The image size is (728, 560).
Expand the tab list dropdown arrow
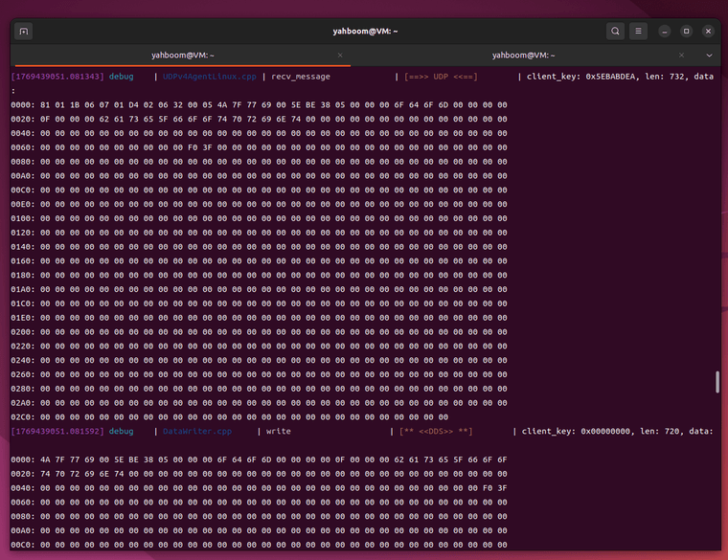coord(709,56)
